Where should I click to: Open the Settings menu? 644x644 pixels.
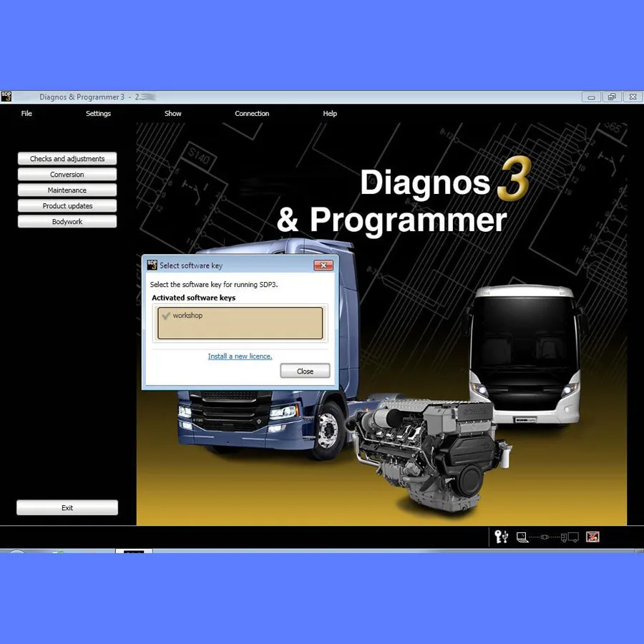click(x=98, y=113)
